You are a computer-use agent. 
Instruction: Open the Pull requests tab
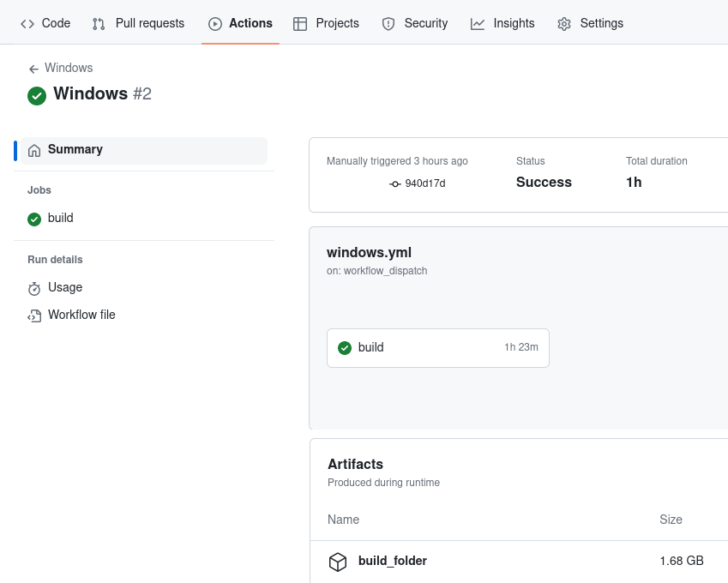pos(138,23)
